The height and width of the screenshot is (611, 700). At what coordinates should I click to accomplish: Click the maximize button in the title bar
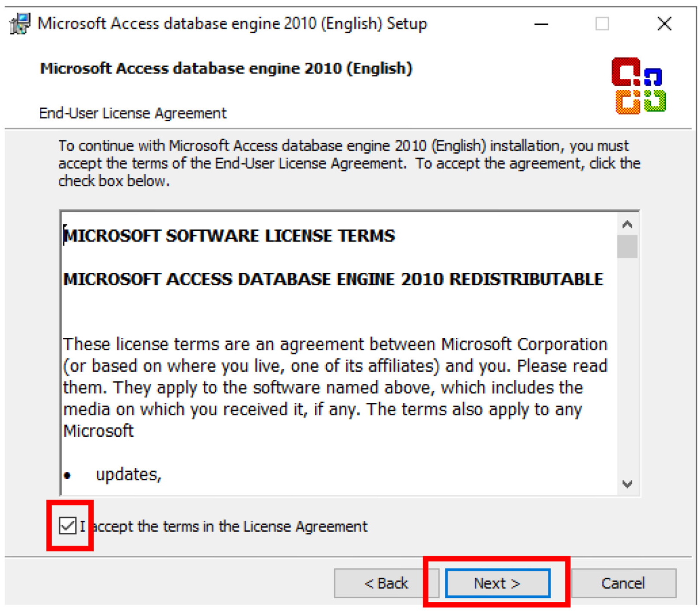pyautogui.click(x=602, y=24)
